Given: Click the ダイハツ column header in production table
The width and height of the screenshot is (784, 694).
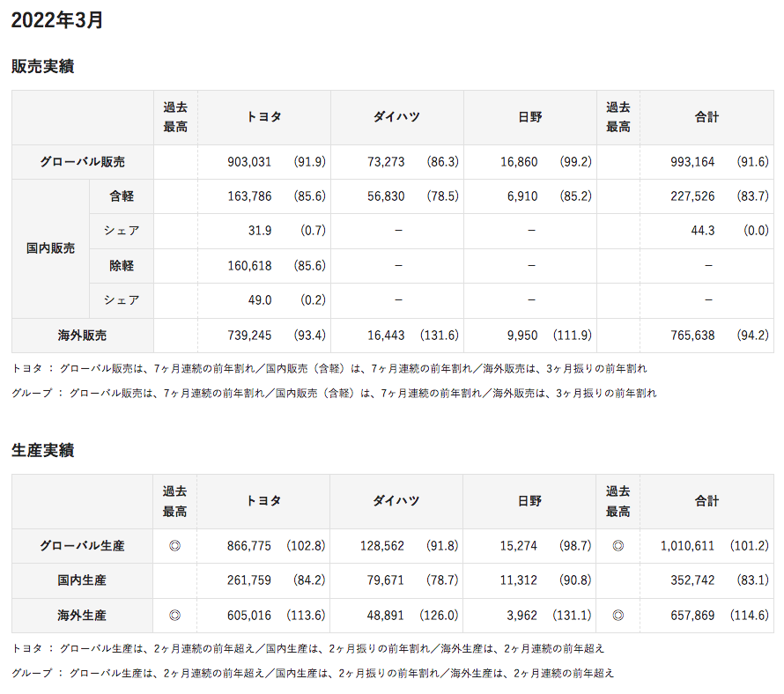Looking at the screenshot, I should click(x=396, y=501).
